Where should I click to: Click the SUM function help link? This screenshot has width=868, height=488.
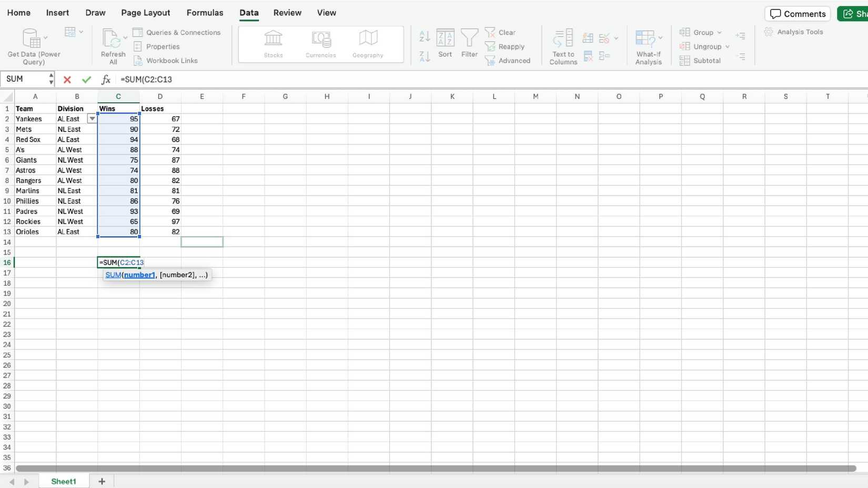[x=113, y=274]
